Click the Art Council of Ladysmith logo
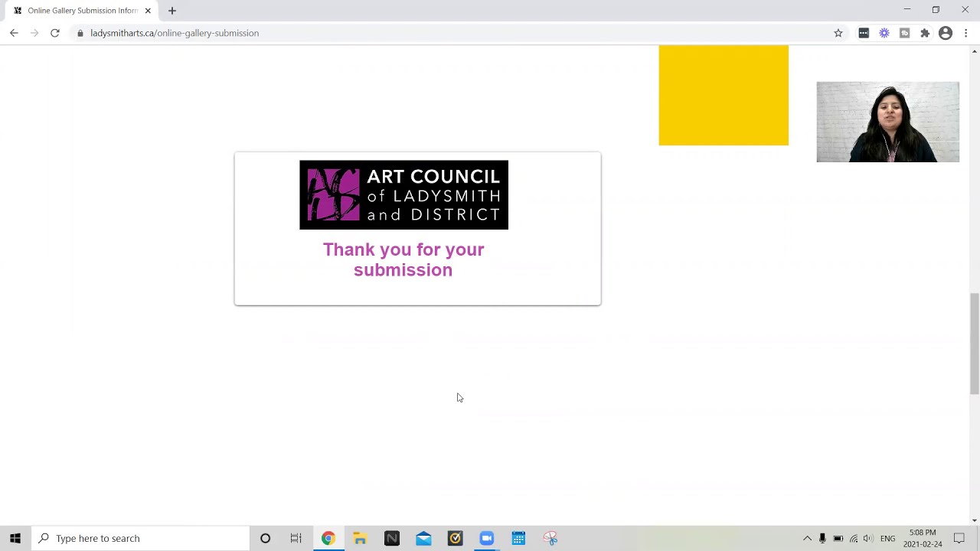Screen dimensions: 980x551 click(403, 194)
